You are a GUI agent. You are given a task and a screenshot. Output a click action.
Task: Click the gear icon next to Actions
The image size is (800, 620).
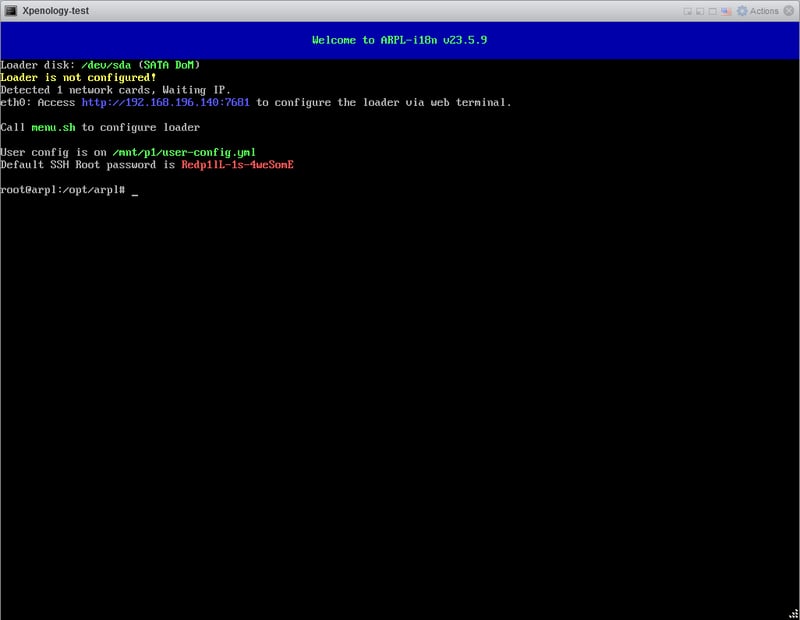[x=742, y=11]
